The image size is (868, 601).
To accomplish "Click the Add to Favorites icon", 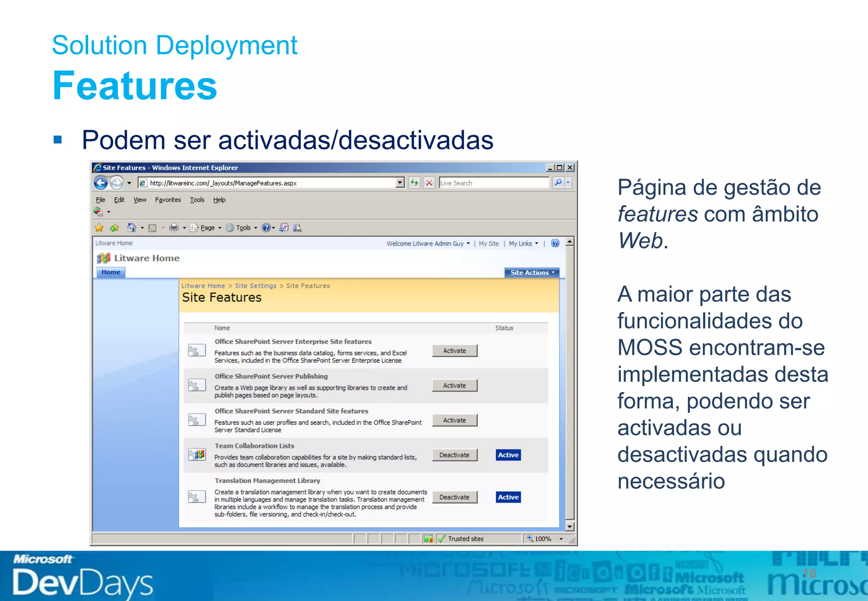I will (x=114, y=228).
